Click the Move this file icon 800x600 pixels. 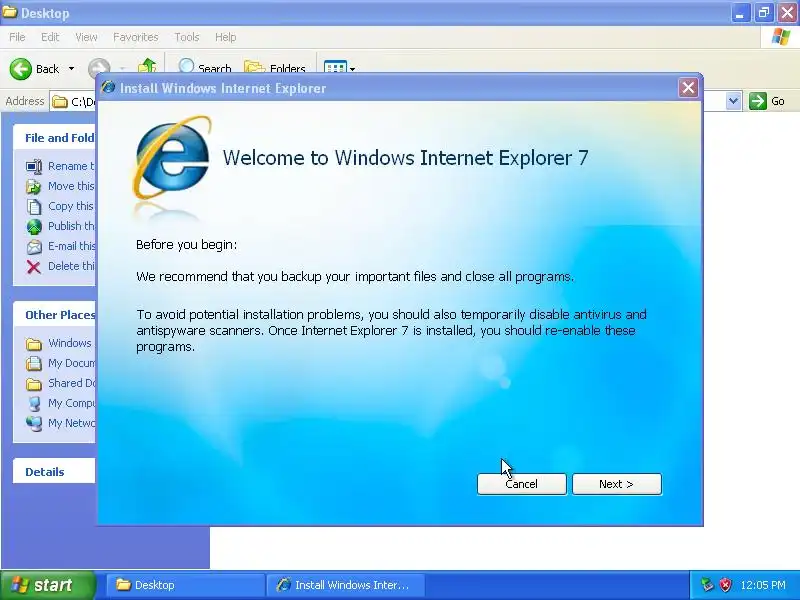pos(34,187)
